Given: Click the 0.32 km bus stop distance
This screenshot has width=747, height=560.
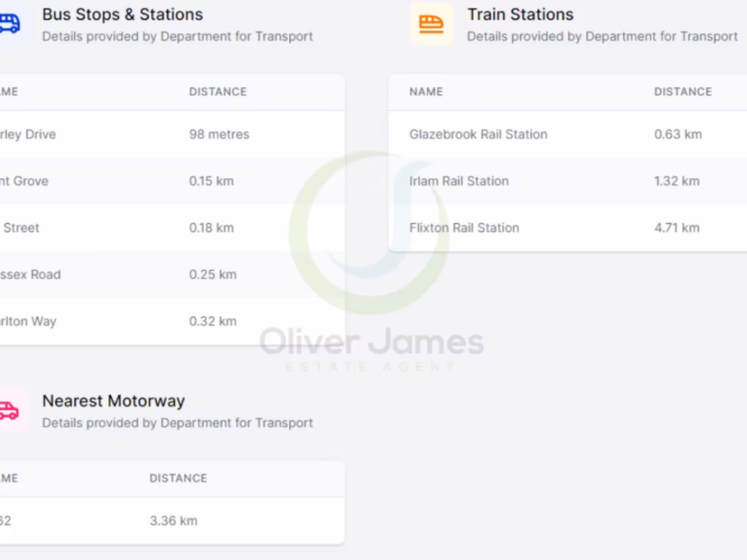Looking at the screenshot, I should tap(212, 322).
